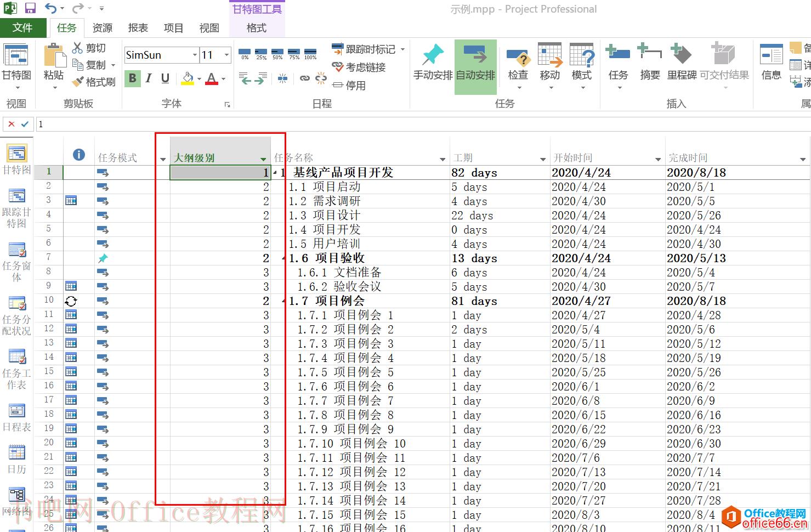This screenshot has width=811, height=532.
Task: Click the Inspect task button
Action: pyautogui.click(x=518, y=66)
